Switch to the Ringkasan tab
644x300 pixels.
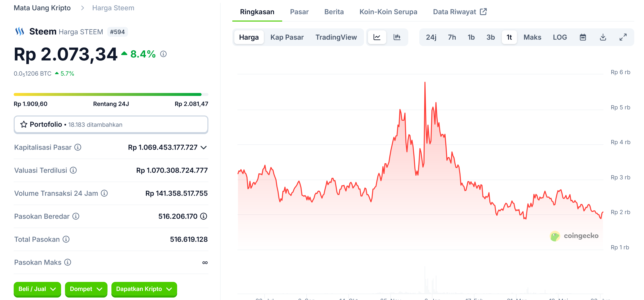[257, 12]
